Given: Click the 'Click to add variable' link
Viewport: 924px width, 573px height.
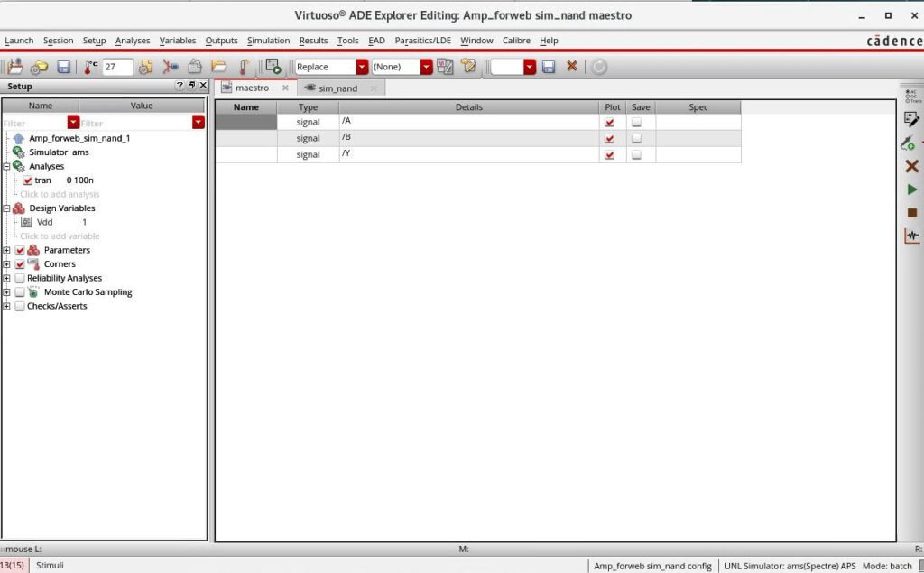Looking at the screenshot, I should 60,236.
